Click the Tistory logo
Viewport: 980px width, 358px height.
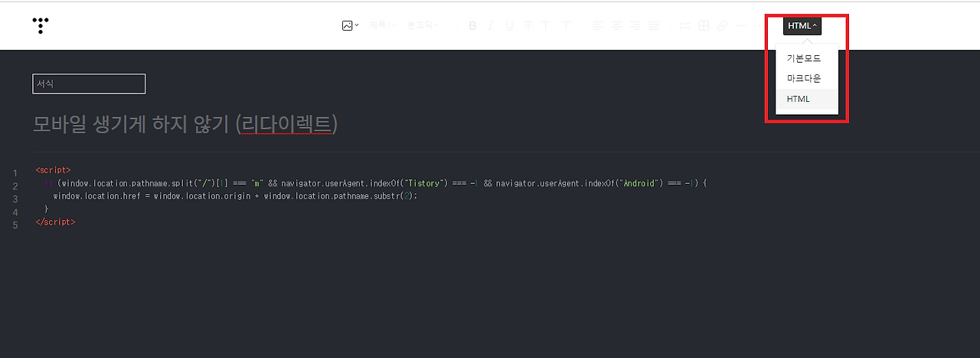(41, 25)
